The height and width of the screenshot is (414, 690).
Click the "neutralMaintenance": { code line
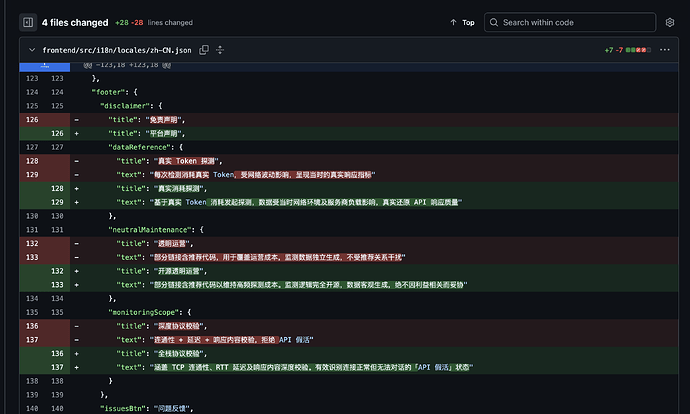(156, 230)
